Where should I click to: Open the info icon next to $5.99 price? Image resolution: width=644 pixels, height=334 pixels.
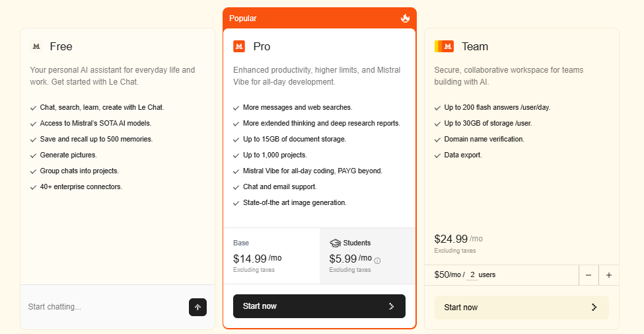point(377,261)
